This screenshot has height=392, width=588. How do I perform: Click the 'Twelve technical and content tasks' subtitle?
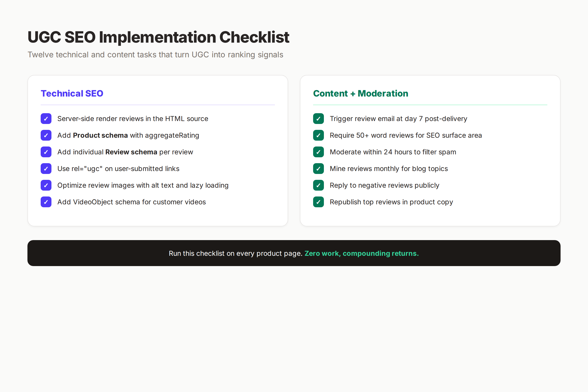155,55
